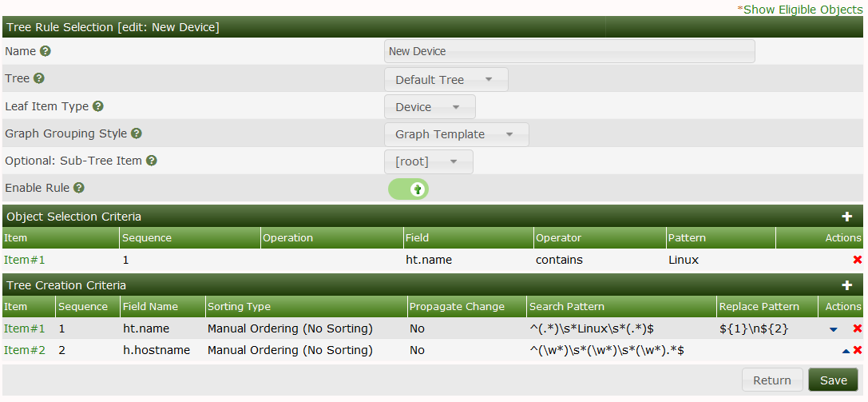The width and height of the screenshot is (868, 402).
Task: Click the Show Eligible Objects link
Action: point(801,10)
